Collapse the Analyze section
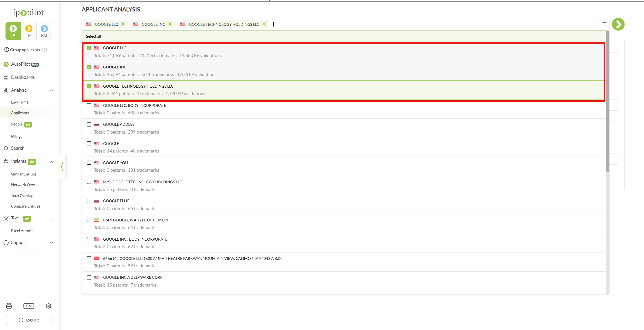644x330 pixels. click(51, 90)
